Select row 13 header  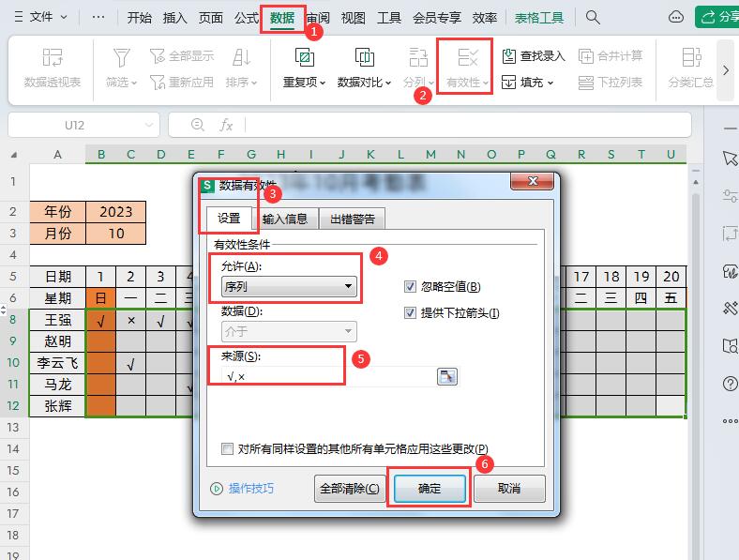tap(13, 427)
